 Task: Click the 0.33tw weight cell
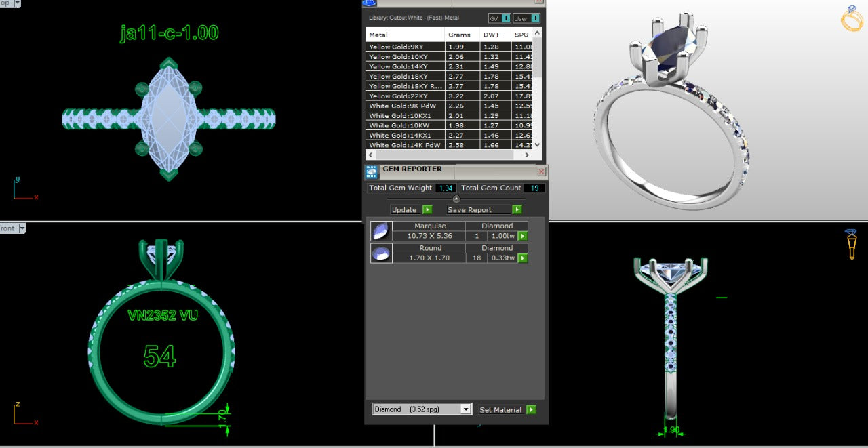click(x=502, y=258)
